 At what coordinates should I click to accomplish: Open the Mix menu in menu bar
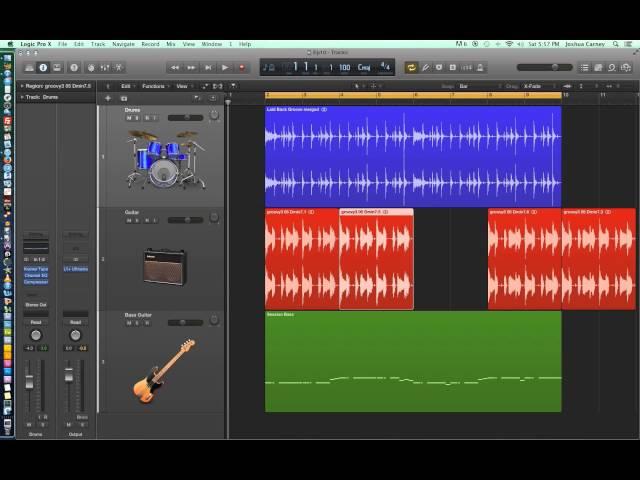(171, 44)
